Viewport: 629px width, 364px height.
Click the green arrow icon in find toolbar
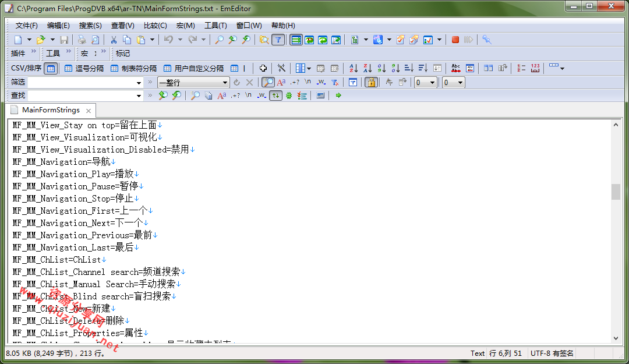point(338,96)
